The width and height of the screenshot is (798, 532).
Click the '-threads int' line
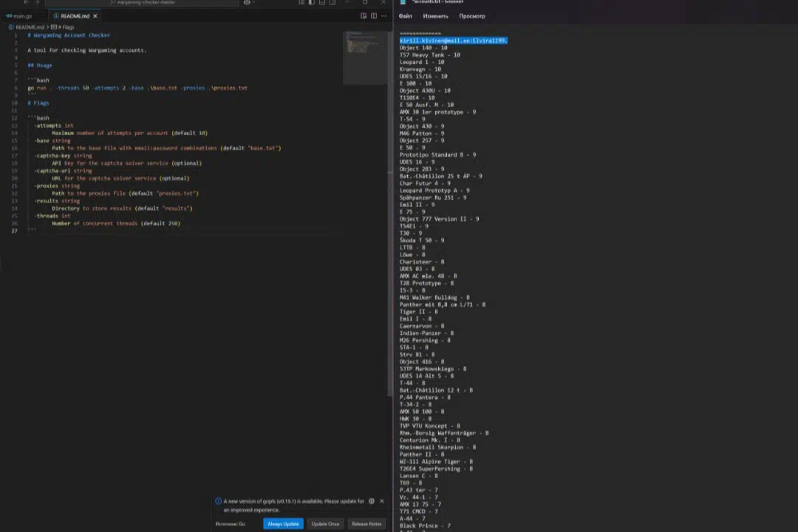[x=52, y=216]
